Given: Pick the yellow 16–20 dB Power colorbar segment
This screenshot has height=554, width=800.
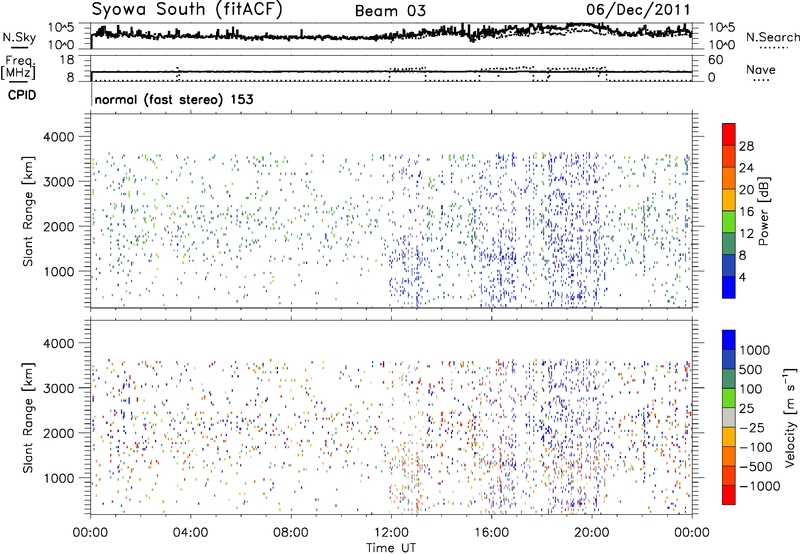Looking at the screenshot, I should [x=729, y=200].
